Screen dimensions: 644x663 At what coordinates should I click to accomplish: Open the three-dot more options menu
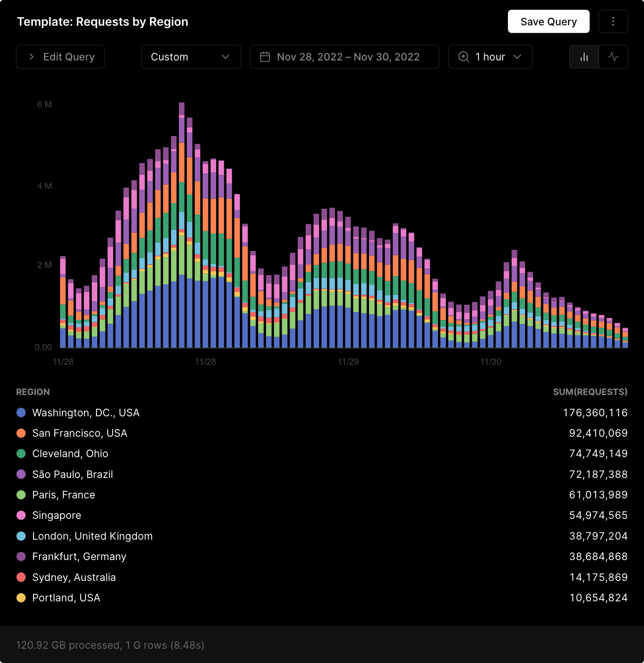point(613,22)
